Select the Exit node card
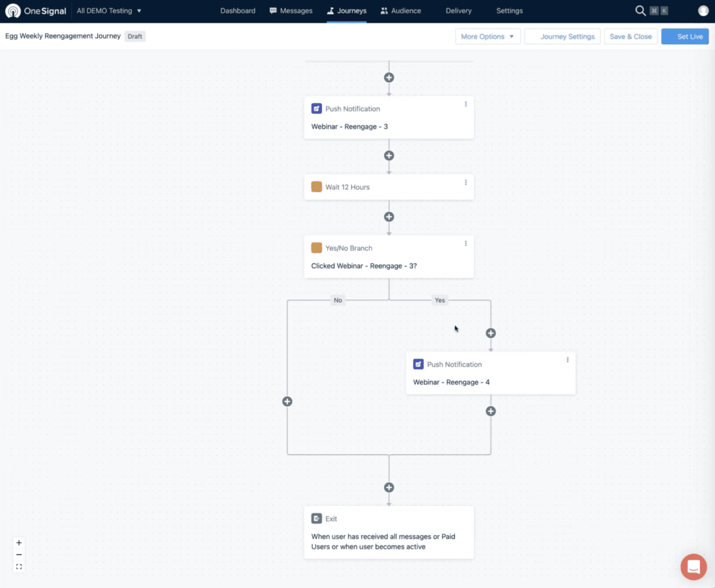 (x=389, y=532)
